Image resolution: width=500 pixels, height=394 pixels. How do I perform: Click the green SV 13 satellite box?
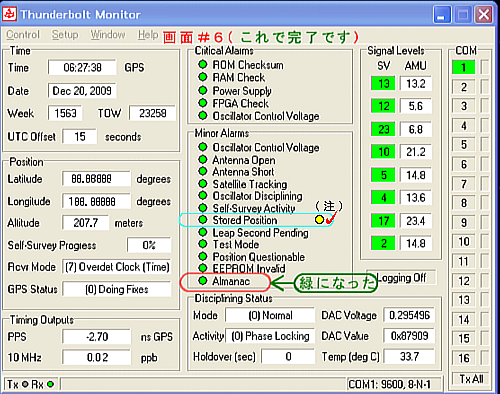[x=383, y=83]
